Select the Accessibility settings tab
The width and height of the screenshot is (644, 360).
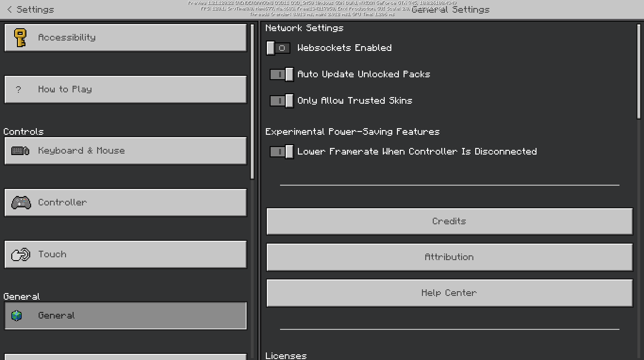pos(125,38)
